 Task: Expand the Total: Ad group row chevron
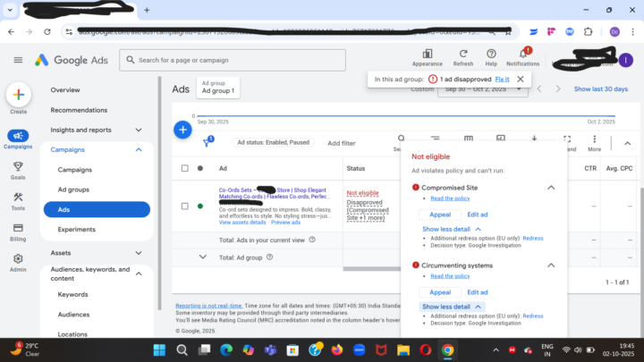202,257
